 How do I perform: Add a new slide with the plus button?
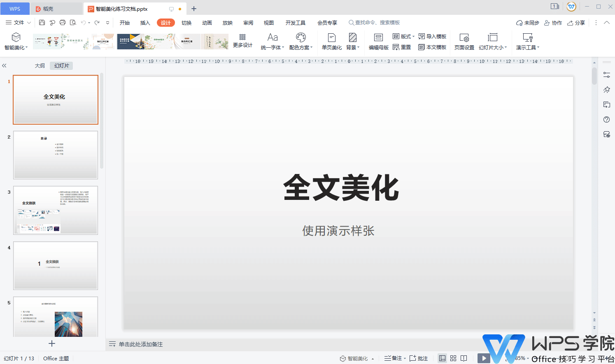52,343
